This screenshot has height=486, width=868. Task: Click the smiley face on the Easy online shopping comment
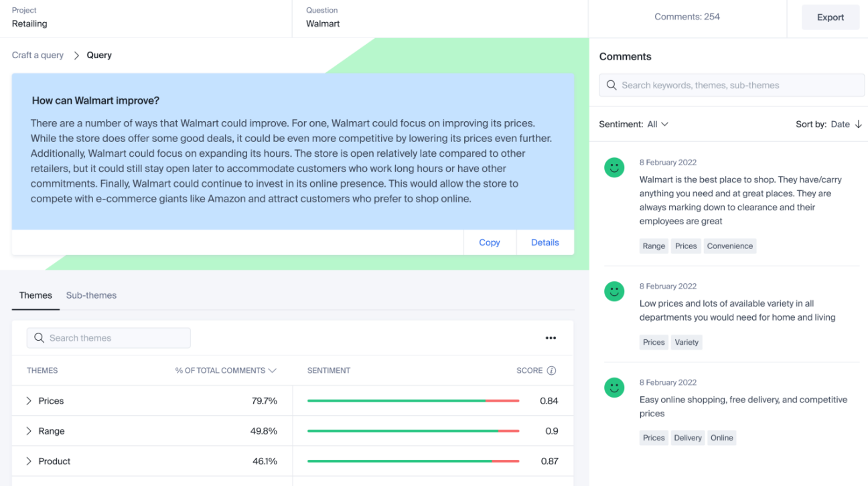point(614,388)
